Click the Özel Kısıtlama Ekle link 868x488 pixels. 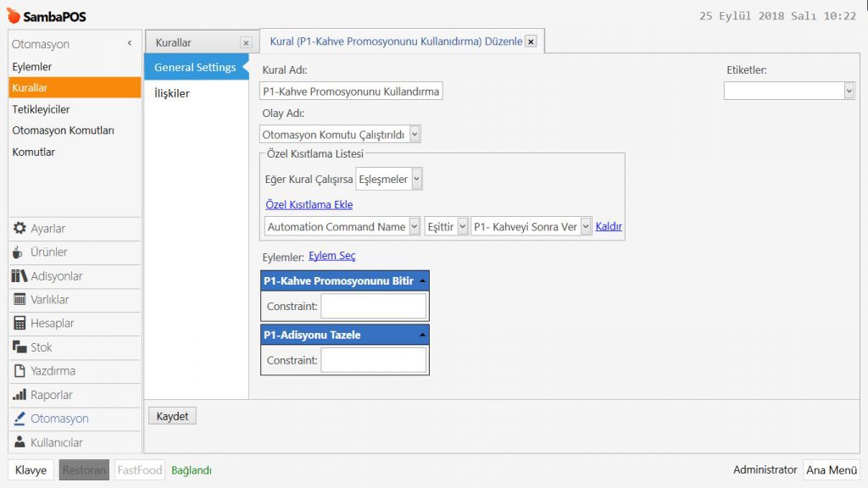point(309,205)
